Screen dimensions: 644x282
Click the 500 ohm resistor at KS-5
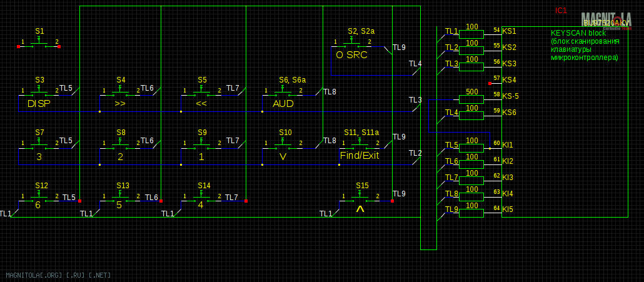tap(471, 99)
